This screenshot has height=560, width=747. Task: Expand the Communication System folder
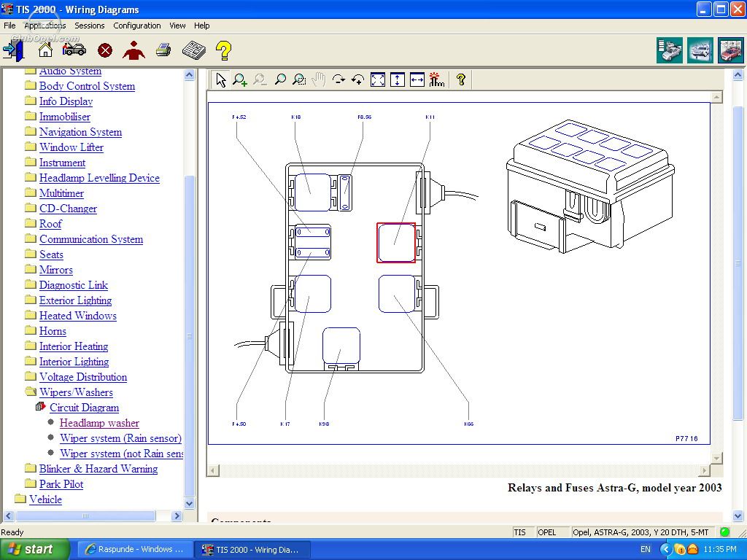pyautogui.click(x=91, y=239)
